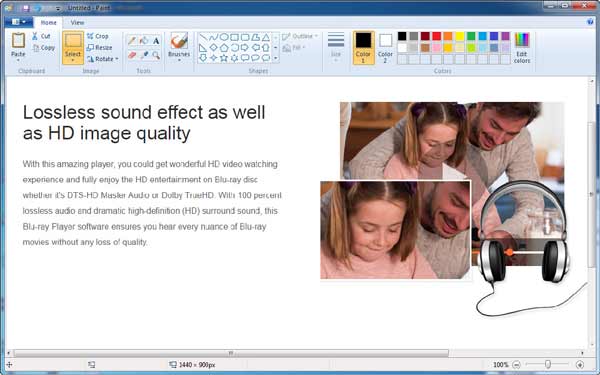This screenshot has width=600, height=375.
Task: Pick the red color swatch
Action: pyautogui.click(x=437, y=36)
